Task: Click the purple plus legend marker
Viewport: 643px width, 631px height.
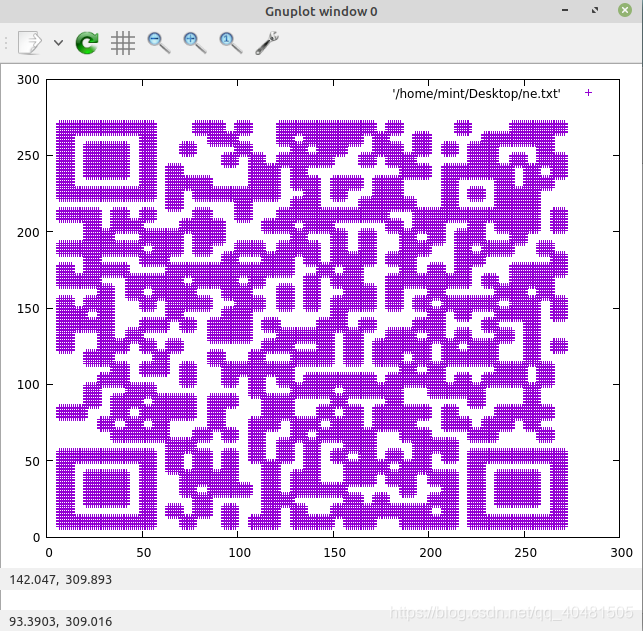Action: click(x=588, y=93)
